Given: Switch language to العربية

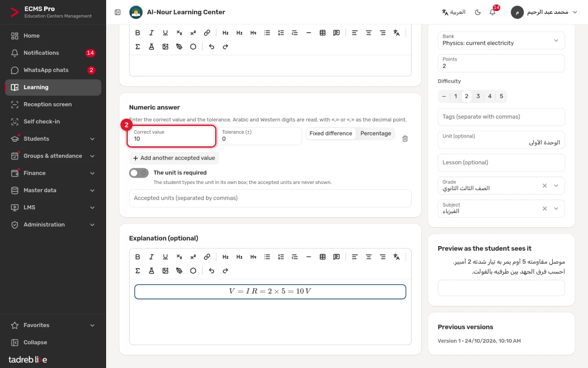Looking at the screenshot, I should click(x=453, y=12).
